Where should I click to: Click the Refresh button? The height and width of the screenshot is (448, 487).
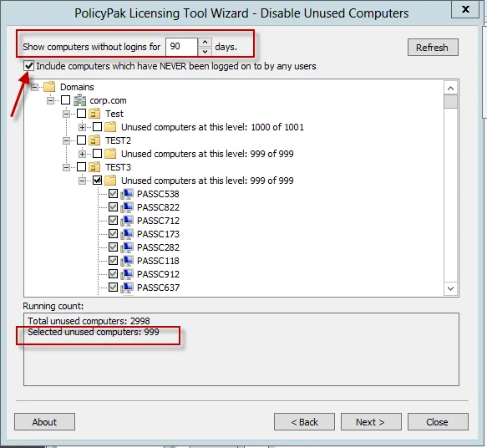433,48
